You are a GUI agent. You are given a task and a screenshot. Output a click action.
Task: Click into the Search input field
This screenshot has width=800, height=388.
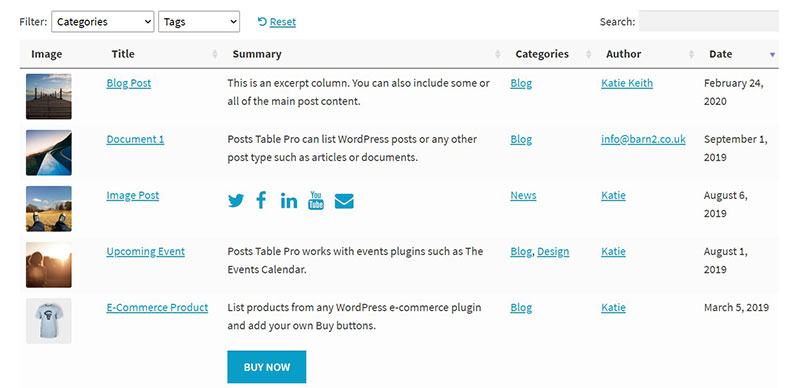point(709,21)
